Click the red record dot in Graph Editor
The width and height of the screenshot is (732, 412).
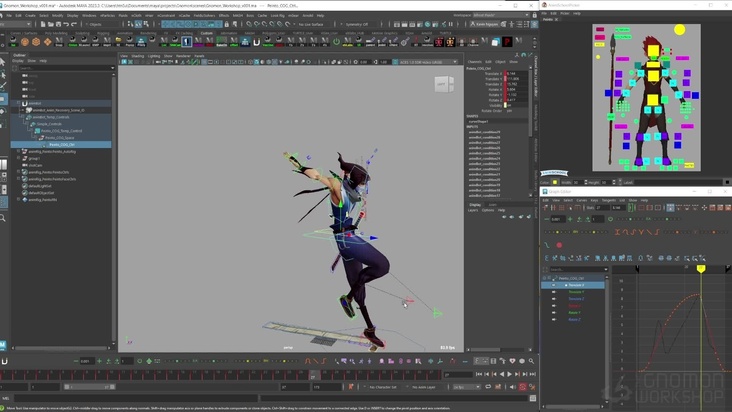(559, 245)
